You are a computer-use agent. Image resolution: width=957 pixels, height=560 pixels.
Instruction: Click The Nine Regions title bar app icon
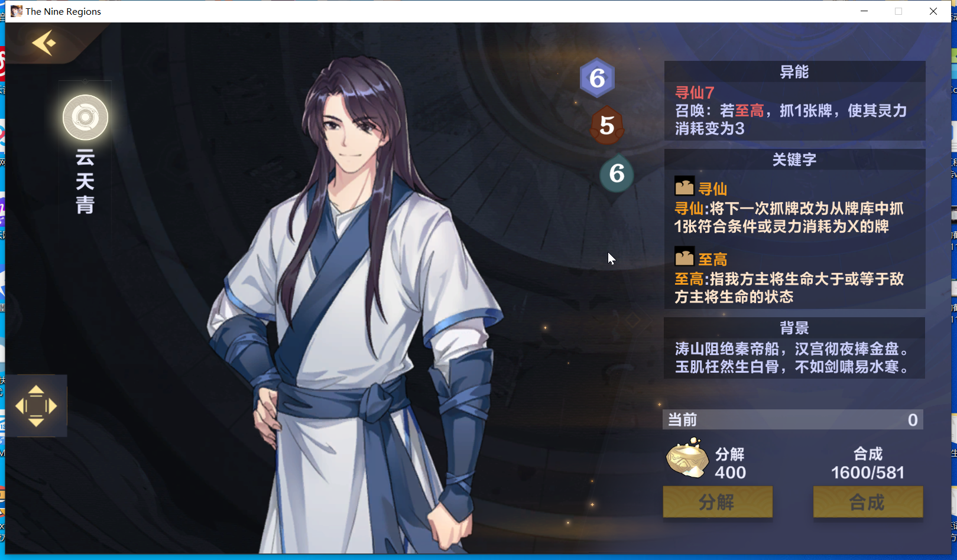(x=17, y=11)
